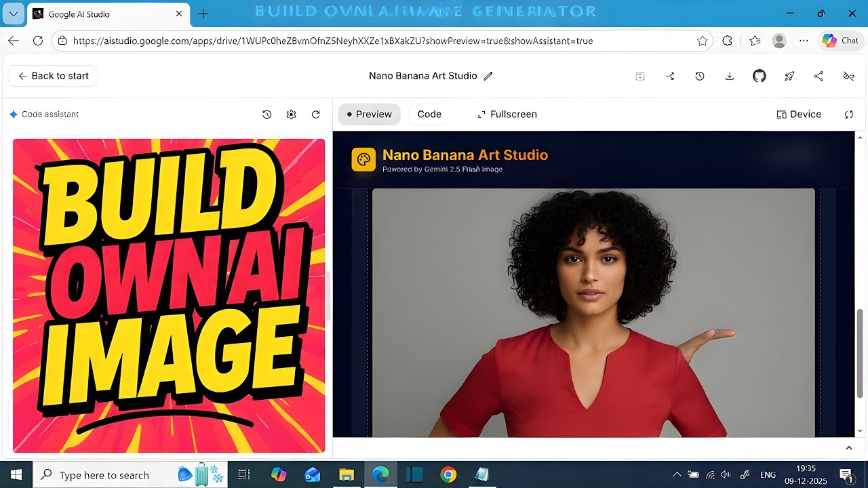Open Task View on taskbar

tap(244, 475)
